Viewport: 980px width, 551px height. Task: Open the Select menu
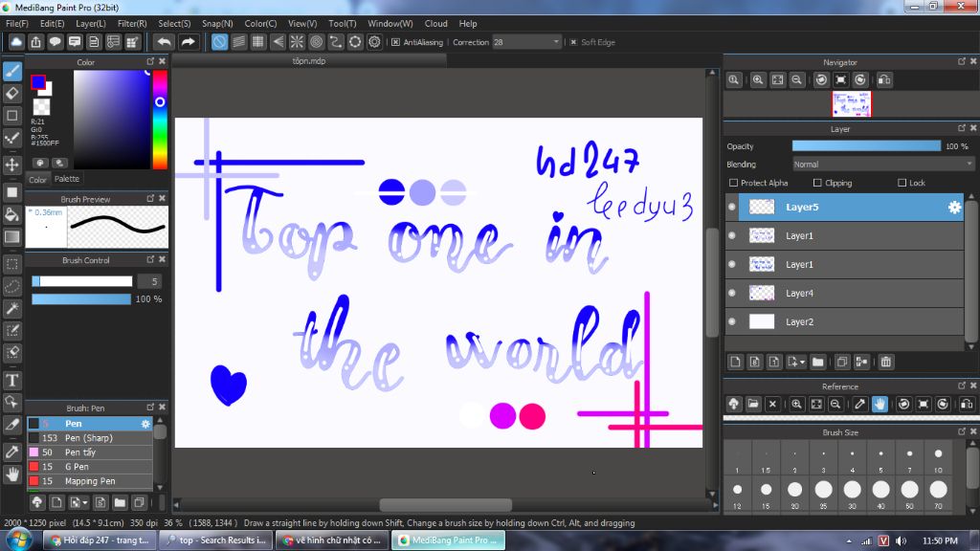(x=174, y=23)
